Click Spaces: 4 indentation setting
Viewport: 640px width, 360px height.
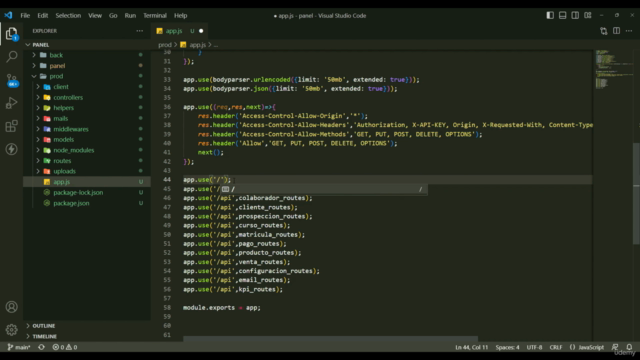tap(507, 347)
